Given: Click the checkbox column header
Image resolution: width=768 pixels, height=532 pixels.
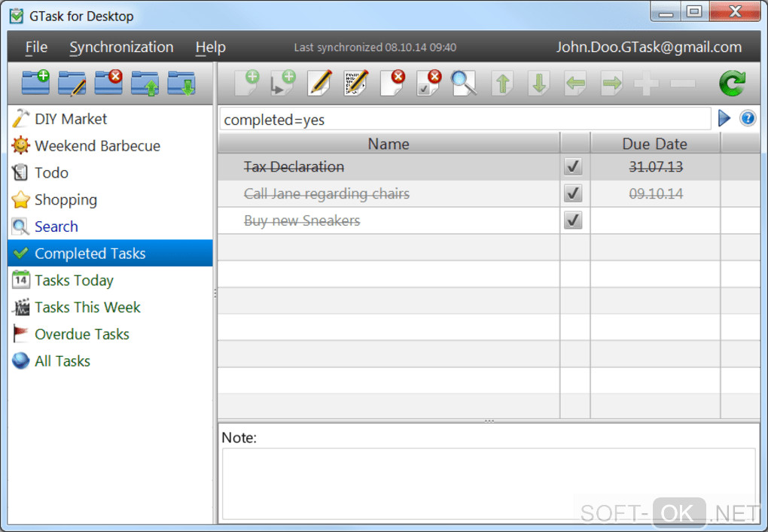Looking at the screenshot, I should pyautogui.click(x=575, y=144).
